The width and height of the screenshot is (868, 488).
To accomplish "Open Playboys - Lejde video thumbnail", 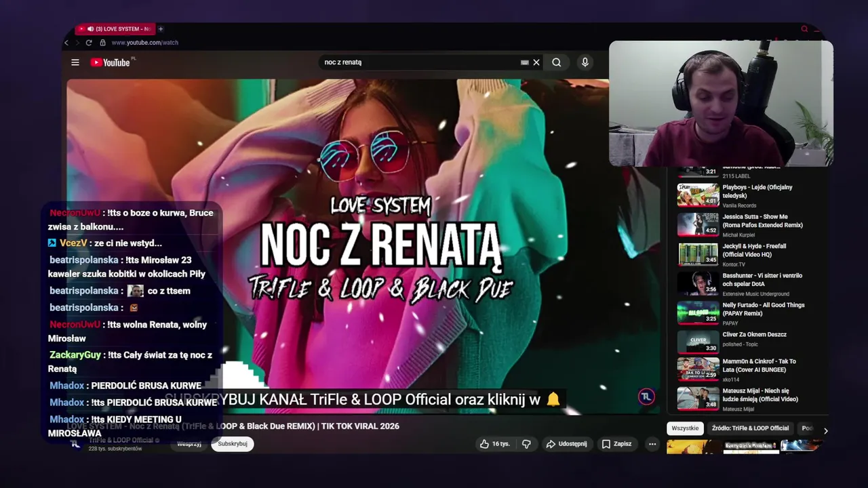I will [698, 195].
